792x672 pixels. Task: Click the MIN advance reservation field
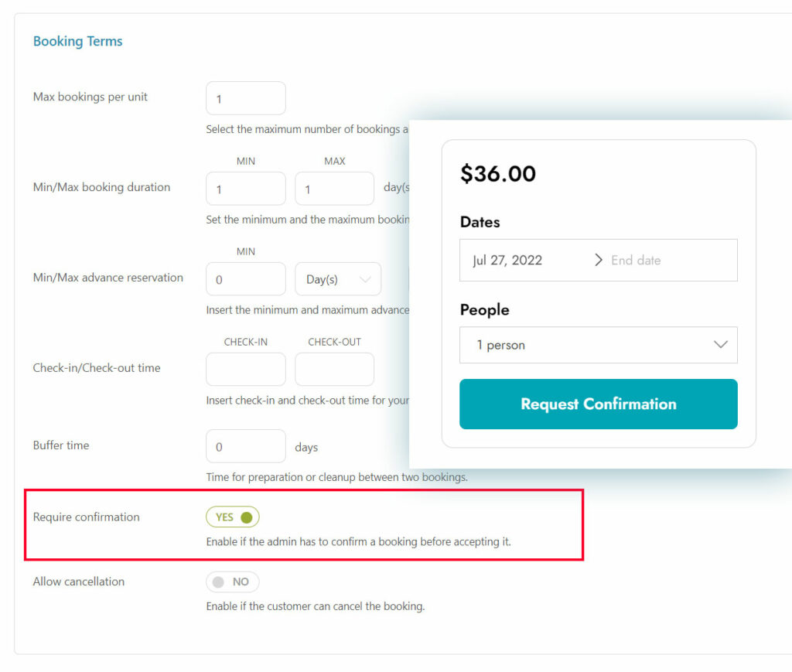[246, 278]
